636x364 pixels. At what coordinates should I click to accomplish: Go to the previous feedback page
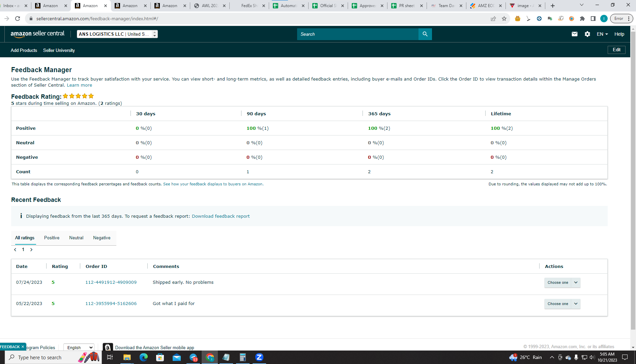[15, 250]
